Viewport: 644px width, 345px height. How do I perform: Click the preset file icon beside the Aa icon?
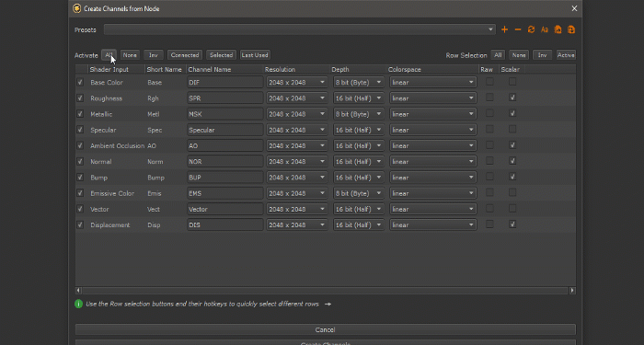pyautogui.click(x=558, y=29)
